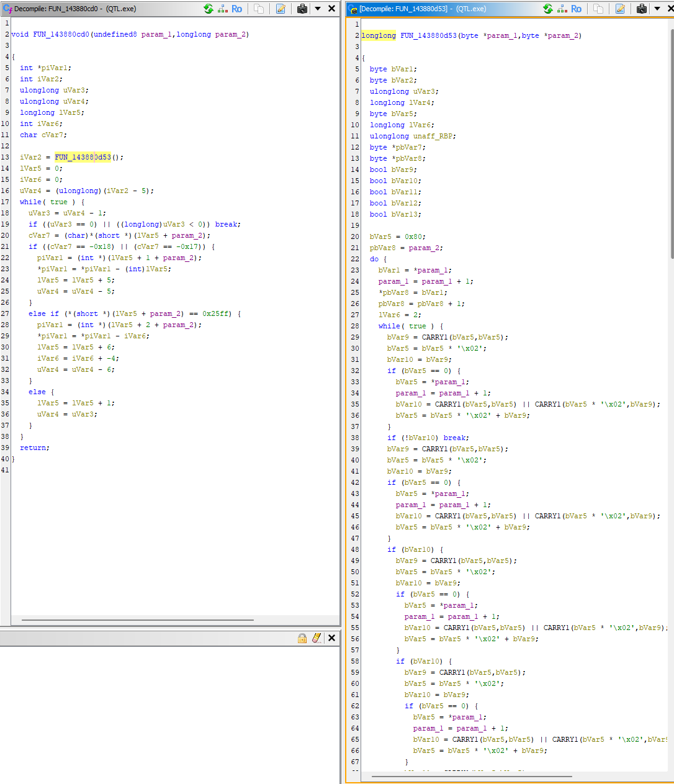This screenshot has width=674, height=784.
Task: Open control flow graph in right decompiler
Action: click(x=562, y=9)
